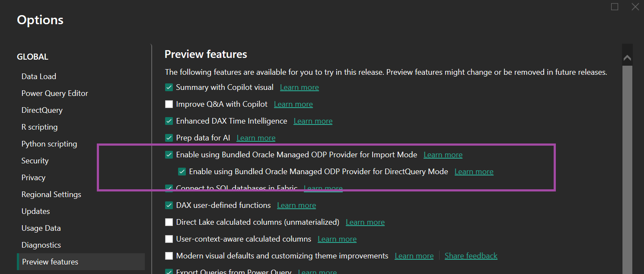Click the vertical scrollbar thumb
The height and width of the screenshot is (274, 644).
627,169
